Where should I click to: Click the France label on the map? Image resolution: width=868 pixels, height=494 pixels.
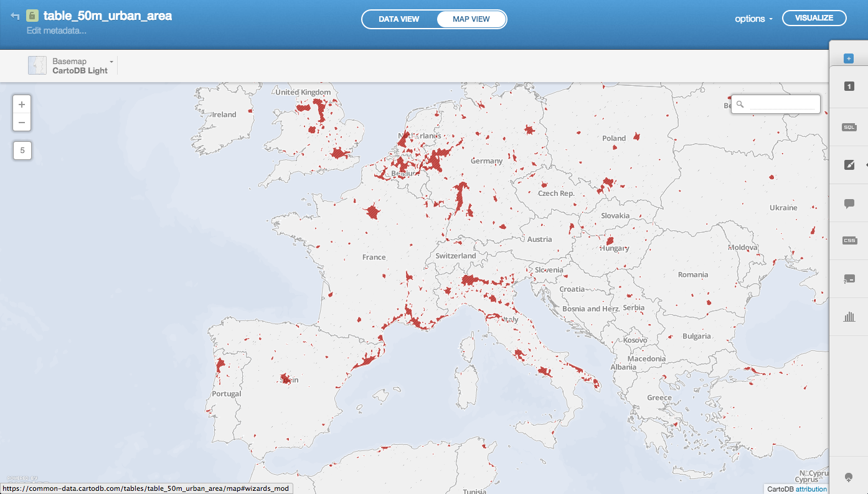coord(374,257)
